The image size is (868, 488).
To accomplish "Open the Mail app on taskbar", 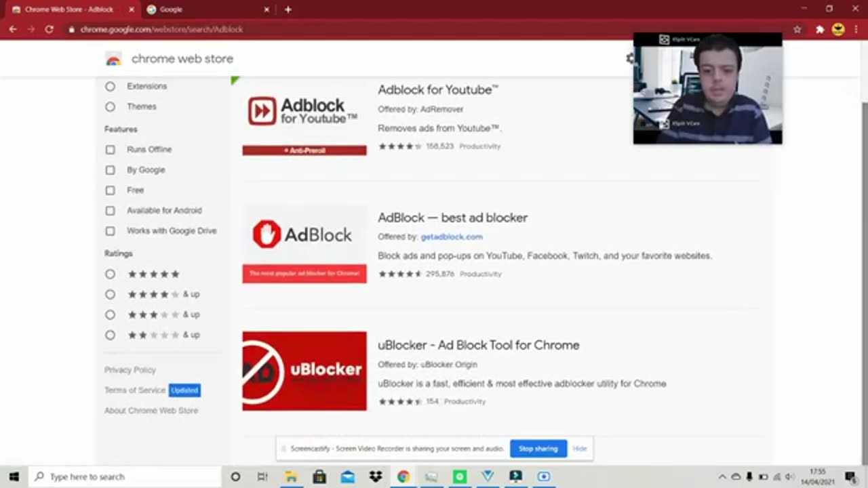I will tap(347, 476).
